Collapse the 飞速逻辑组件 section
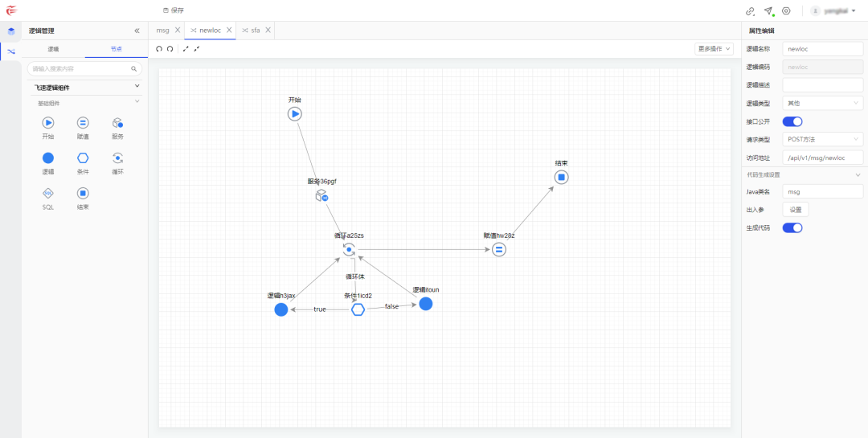This screenshot has height=438, width=868. click(137, 86)
